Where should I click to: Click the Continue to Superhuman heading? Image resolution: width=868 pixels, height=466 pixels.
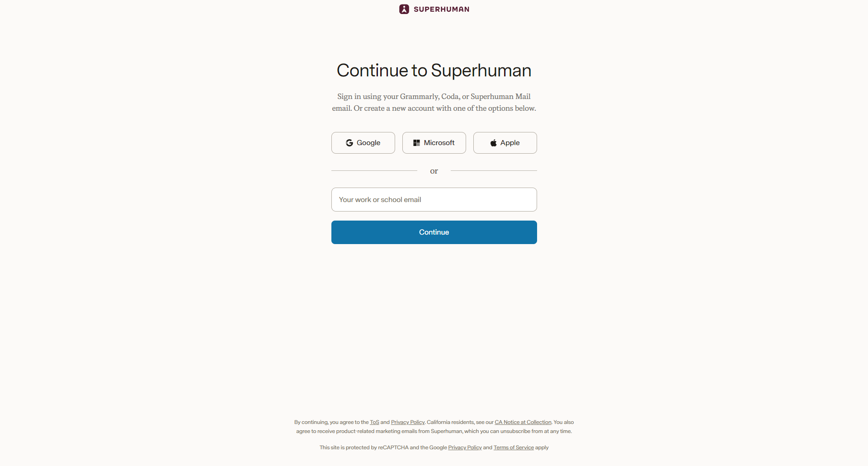[434, 70]
